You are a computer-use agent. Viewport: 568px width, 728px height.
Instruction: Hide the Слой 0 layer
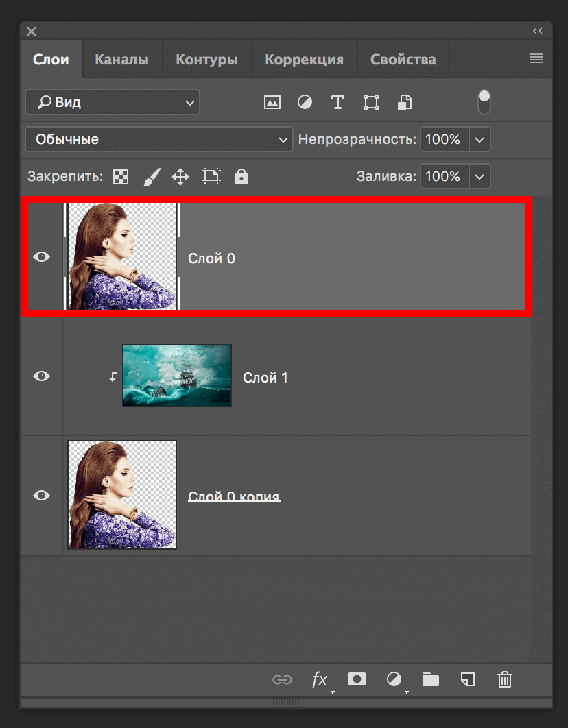click(42, 257)
